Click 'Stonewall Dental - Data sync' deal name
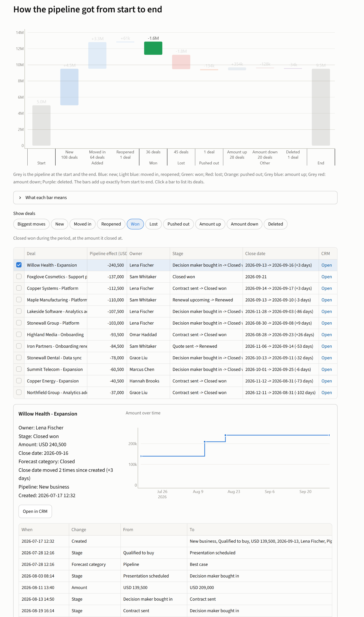This screenshot has height=617, width=364. click(x=54, y=358)
